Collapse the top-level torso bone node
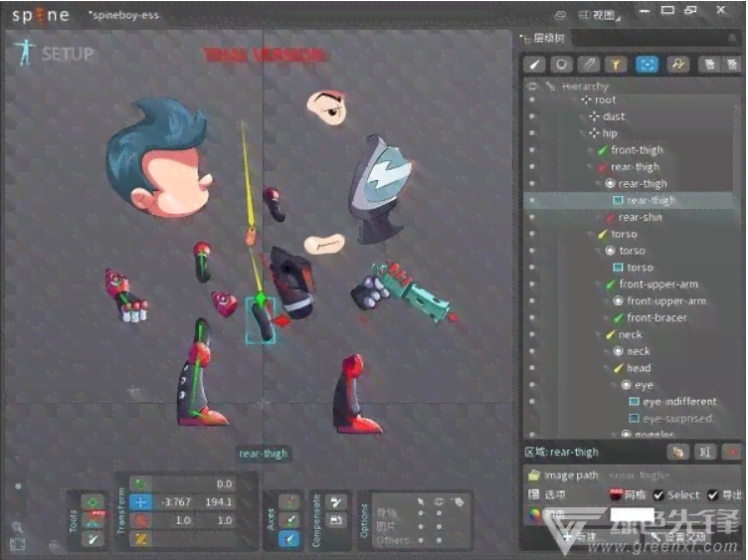748x560 pixels. coord(590,234)
